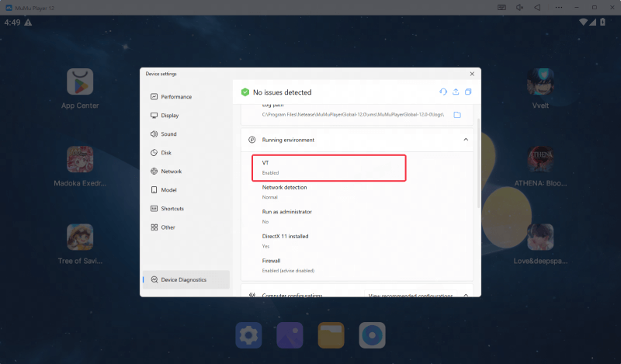Click View recommended configurations button

click(x=410, y=296)
